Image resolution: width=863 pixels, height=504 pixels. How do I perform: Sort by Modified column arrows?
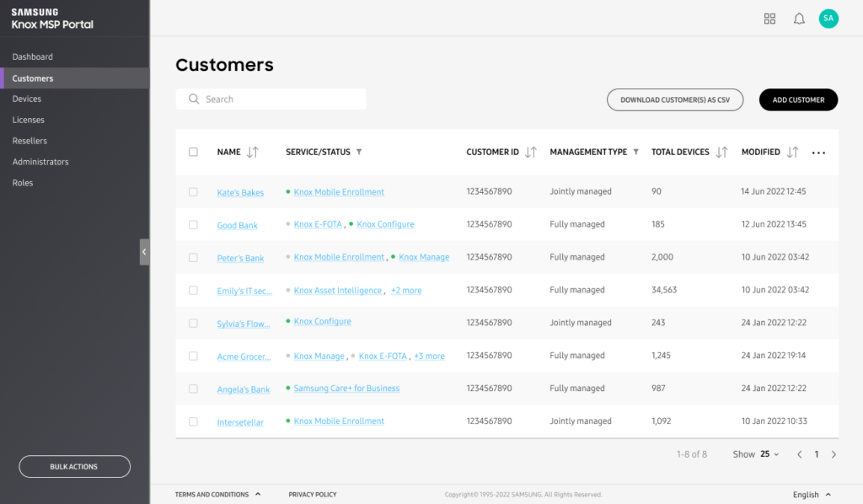(x=792, y=152)
